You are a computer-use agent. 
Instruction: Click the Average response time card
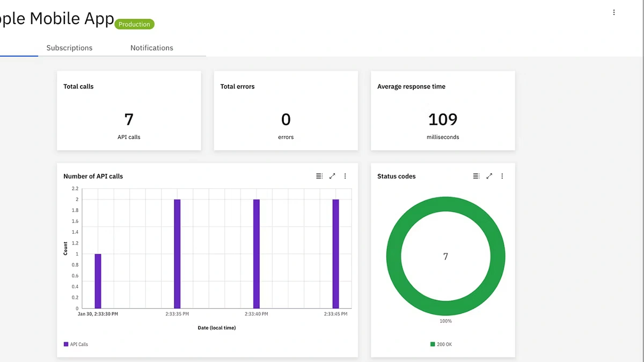point(442,110)
